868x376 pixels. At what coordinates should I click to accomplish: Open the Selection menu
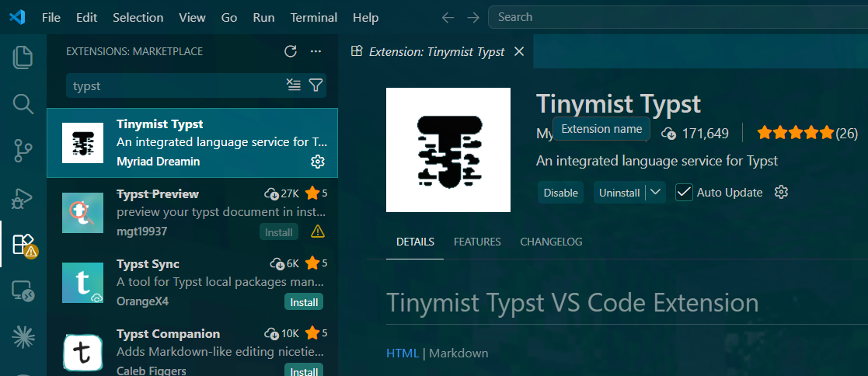coord(138,17)
